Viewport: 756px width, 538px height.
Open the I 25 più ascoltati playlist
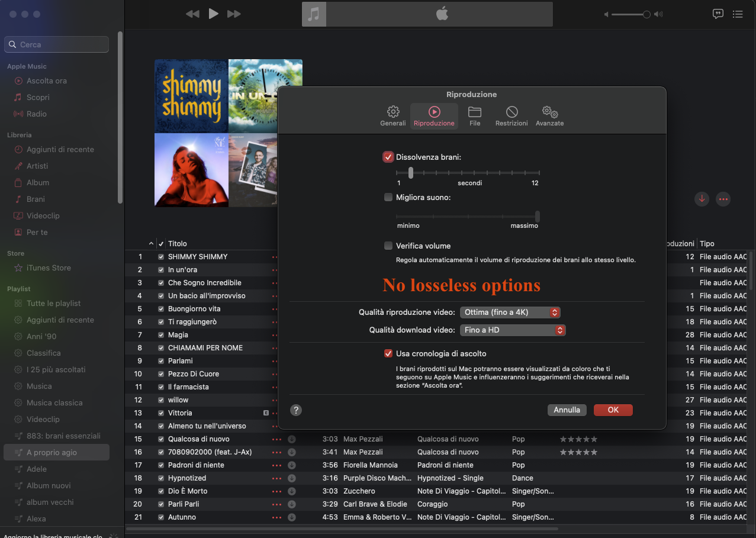coord(56,369)
